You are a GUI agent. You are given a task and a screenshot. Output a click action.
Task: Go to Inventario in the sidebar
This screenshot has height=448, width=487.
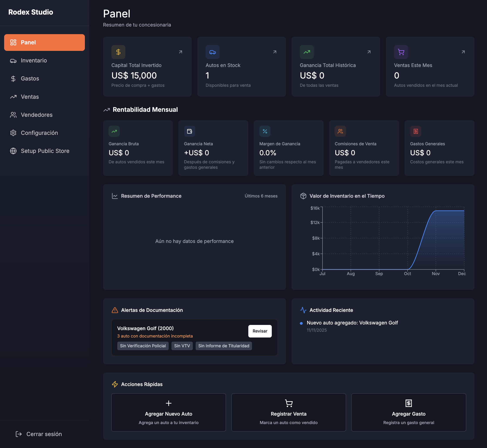pyautogui.click(x=34, y=60)
